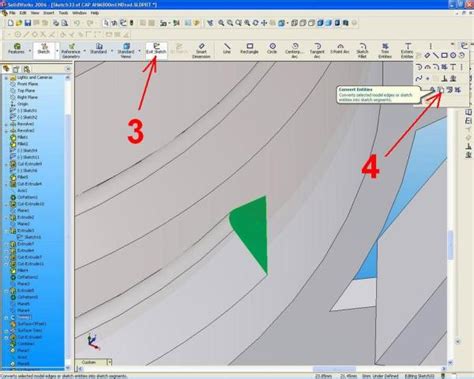Viewport: 474px width, 379px height.
Task: Click the viewport vertical scrollbar thumb
Action: click(450, 244)
